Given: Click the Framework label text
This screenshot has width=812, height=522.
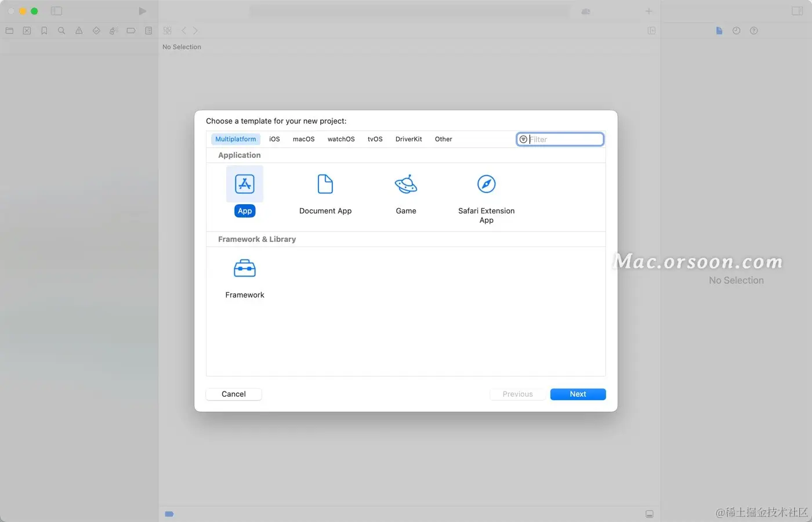Looking at the screenshot, I should (x=245, y=295).
